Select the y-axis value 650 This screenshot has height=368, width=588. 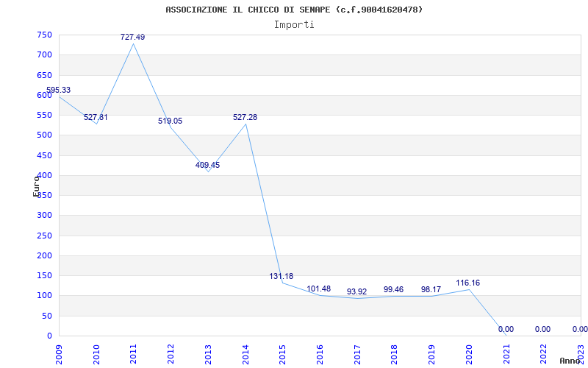44,75
